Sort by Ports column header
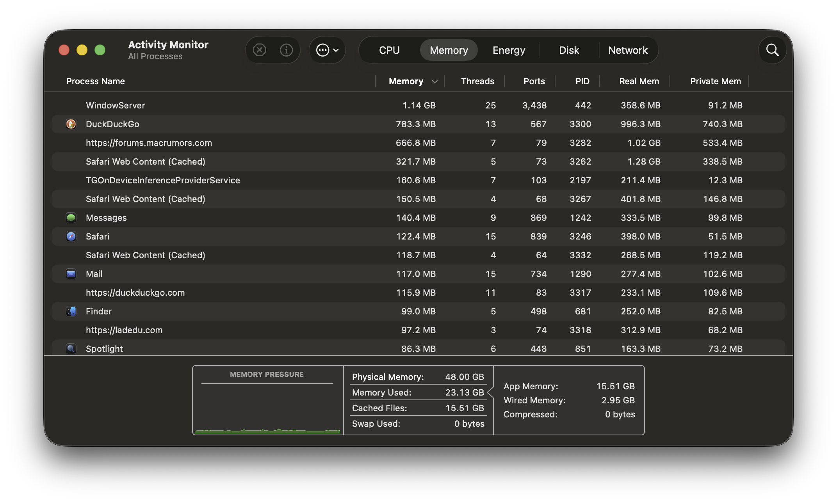Screen dimensions: 837x504 534,81
